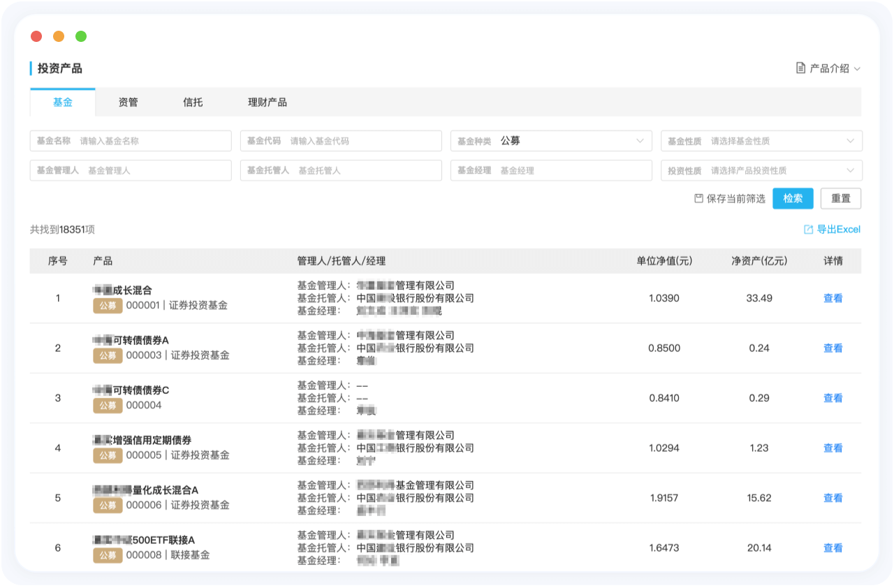Click the 公募 tag on fund 000001

pos(108,305)
